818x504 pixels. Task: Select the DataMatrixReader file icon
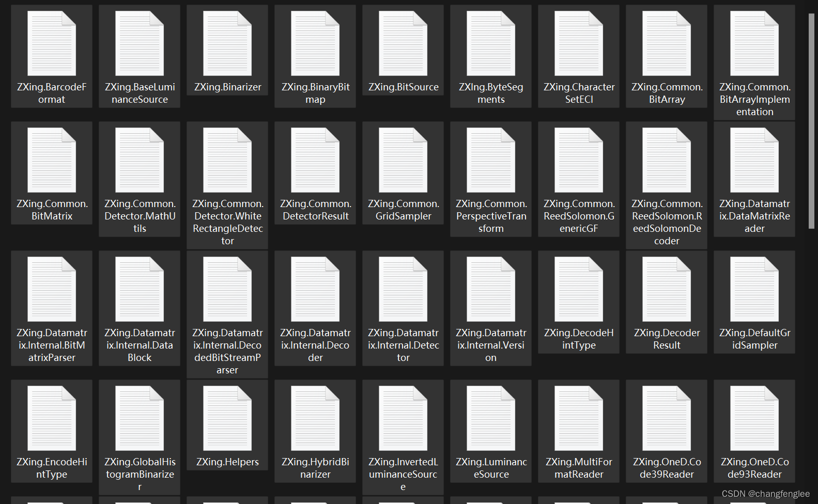[754, 160]
